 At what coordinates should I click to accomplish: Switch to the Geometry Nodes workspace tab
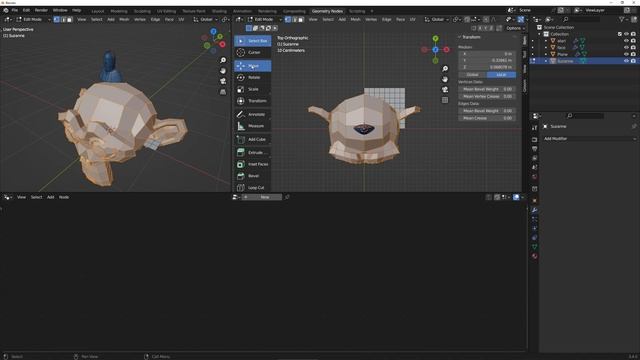pos(327,11)
